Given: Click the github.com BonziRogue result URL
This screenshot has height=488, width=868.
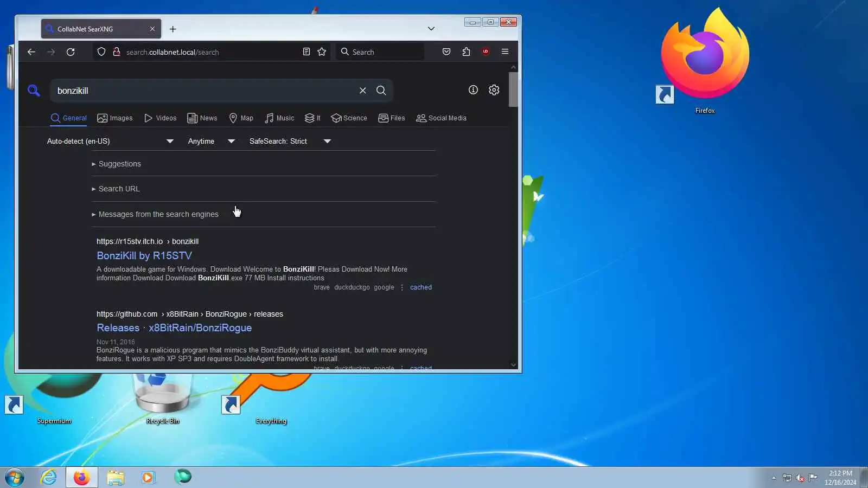Looking at the screenshot, I should (x=190, y=314).
